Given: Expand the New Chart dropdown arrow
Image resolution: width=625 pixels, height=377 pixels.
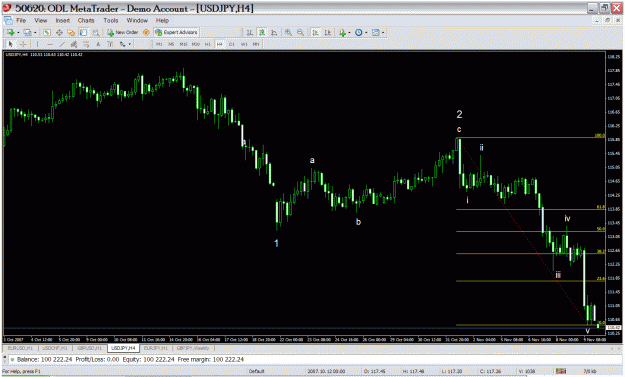Looking at the screenshot, I should coord(18,33).
